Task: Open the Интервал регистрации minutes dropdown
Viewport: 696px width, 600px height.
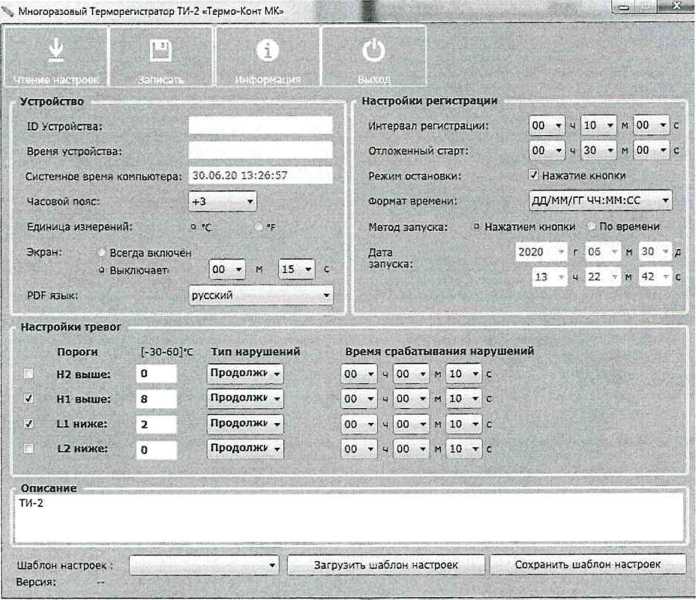Action: [x=599, y=126]
